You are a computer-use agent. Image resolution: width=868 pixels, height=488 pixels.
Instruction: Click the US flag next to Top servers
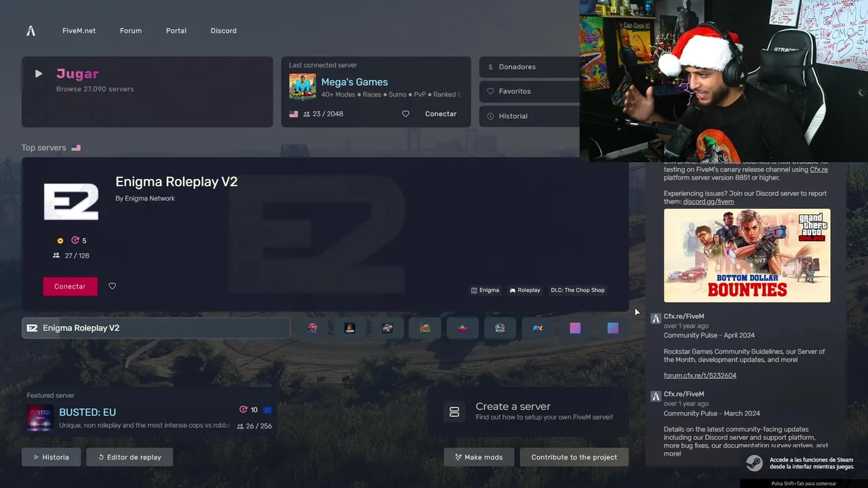pyautogui.click(x=76, y=148)
